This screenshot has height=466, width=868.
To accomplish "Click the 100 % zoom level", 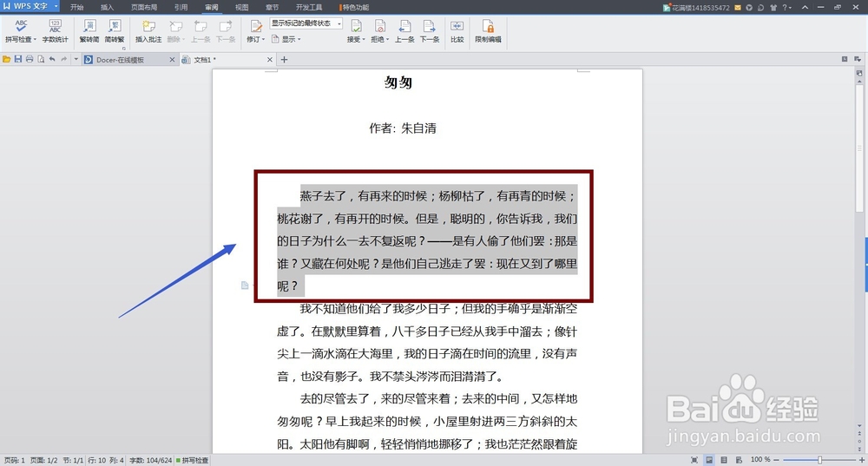I will (760, 460).
